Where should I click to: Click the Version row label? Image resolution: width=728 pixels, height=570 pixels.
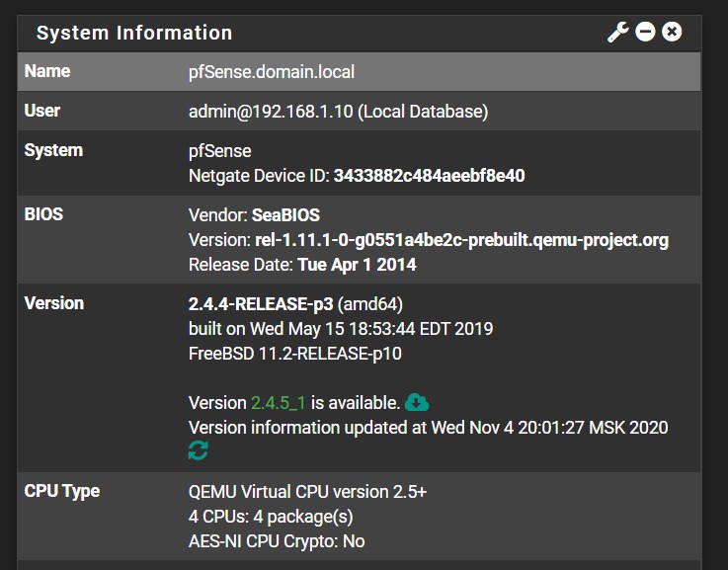[54, 303]
